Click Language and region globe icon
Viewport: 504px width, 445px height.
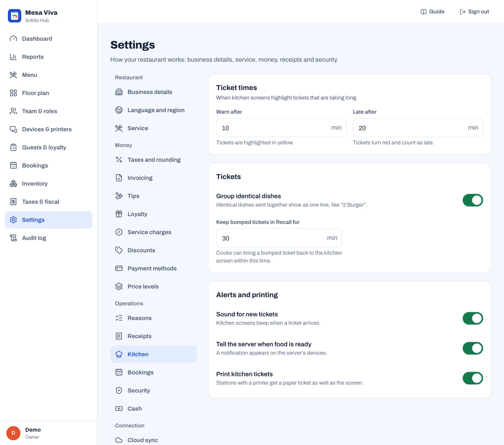(119, 110)
